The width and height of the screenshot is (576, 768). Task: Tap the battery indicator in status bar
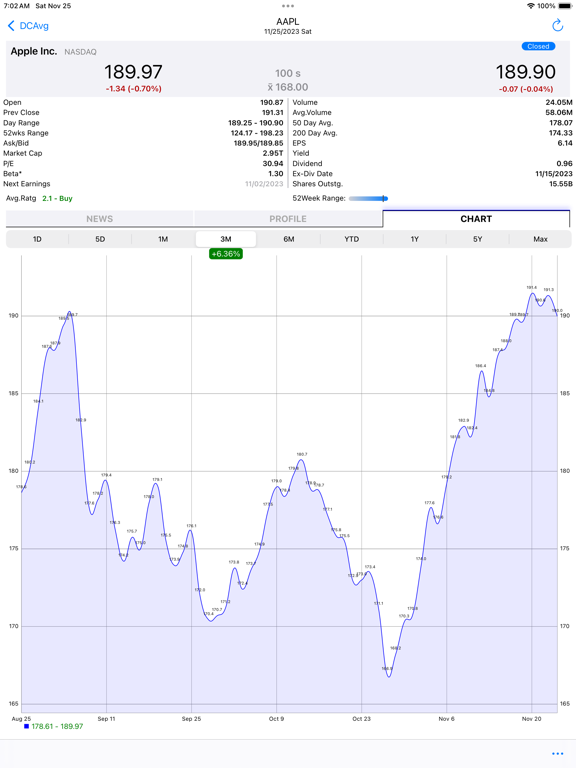click(x=565, y=6)
